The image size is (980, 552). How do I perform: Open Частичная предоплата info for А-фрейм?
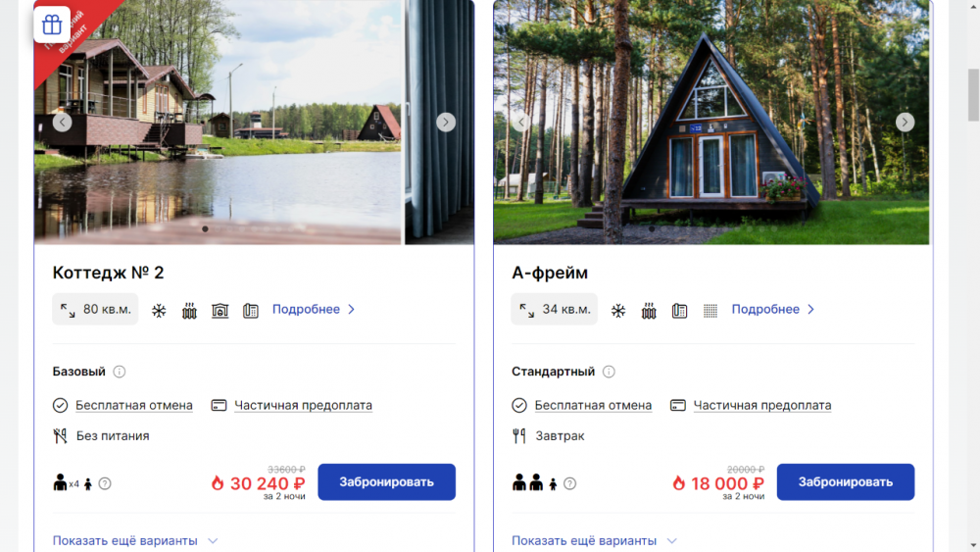pos(762,405)
